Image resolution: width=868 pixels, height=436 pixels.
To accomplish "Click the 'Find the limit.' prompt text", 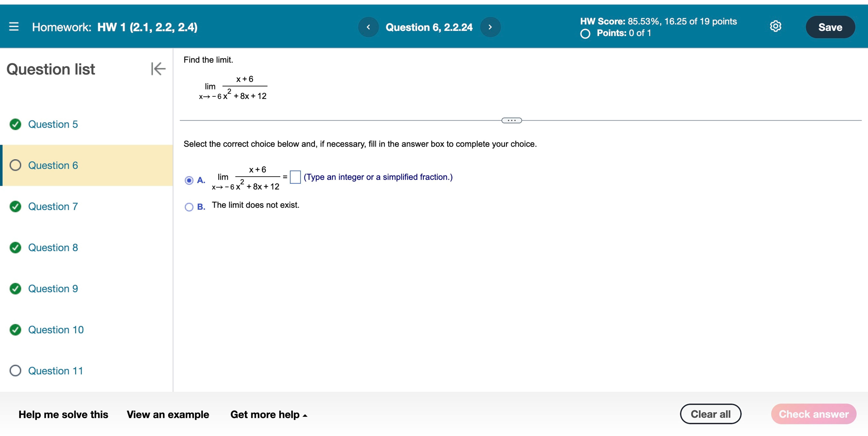I will click(x=208, y=60).
